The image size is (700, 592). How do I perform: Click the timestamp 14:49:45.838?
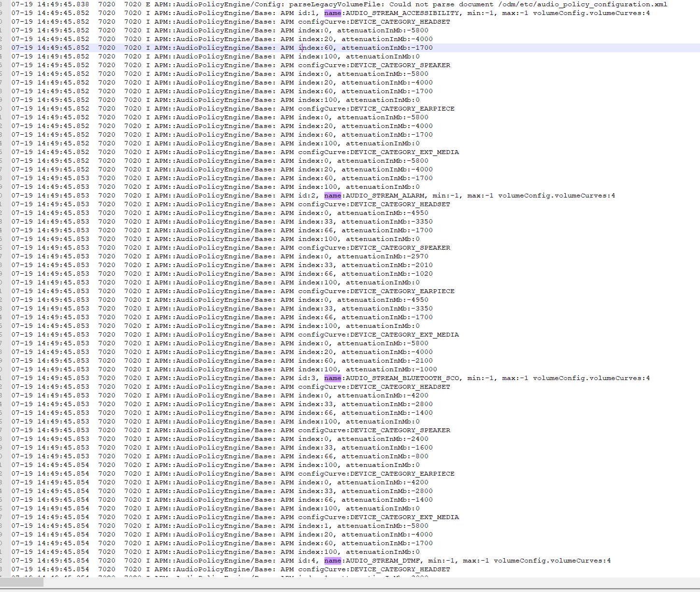(63, 4)
